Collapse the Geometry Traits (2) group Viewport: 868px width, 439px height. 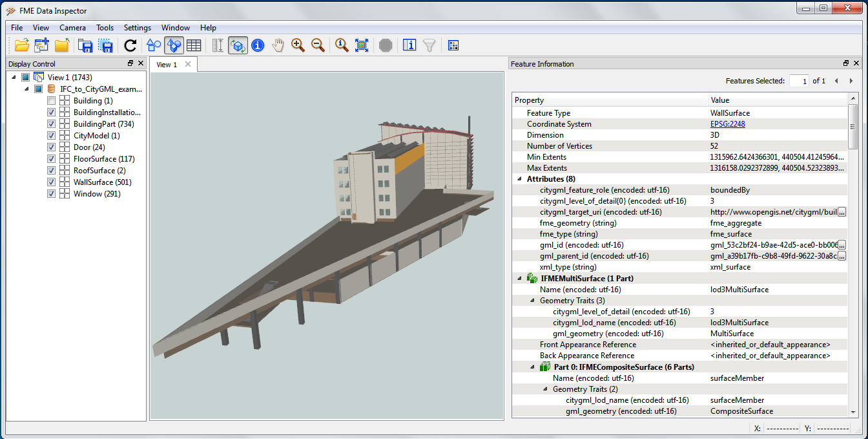[x=546, y=389]
